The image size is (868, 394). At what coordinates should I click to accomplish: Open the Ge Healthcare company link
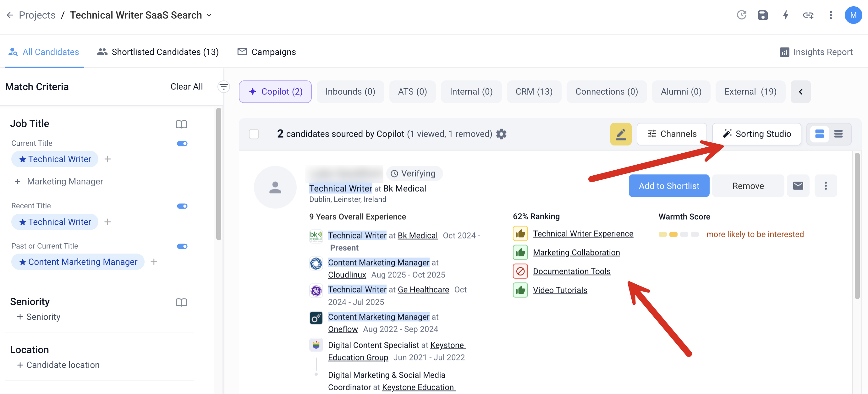(423, 290)
